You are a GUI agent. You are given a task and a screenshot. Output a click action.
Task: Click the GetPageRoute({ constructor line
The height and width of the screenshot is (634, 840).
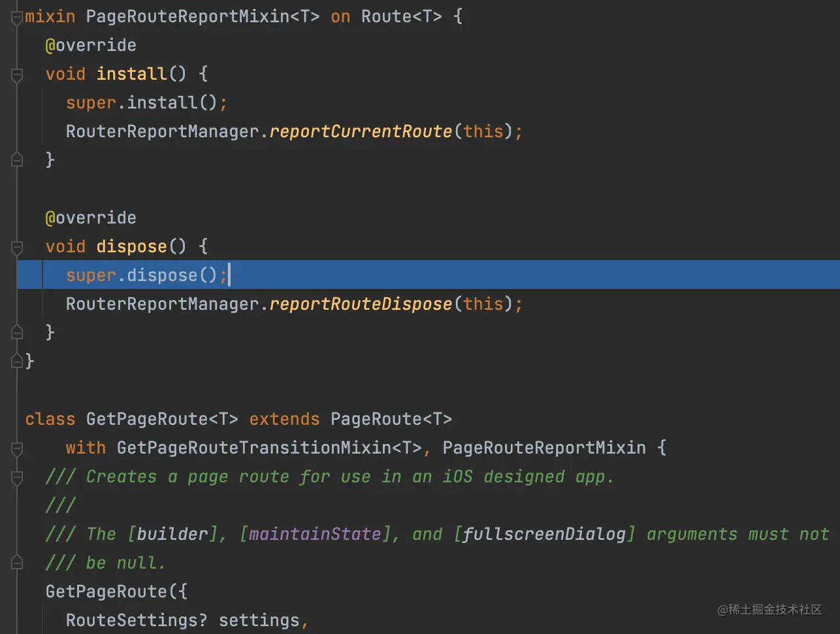point(116,592)
